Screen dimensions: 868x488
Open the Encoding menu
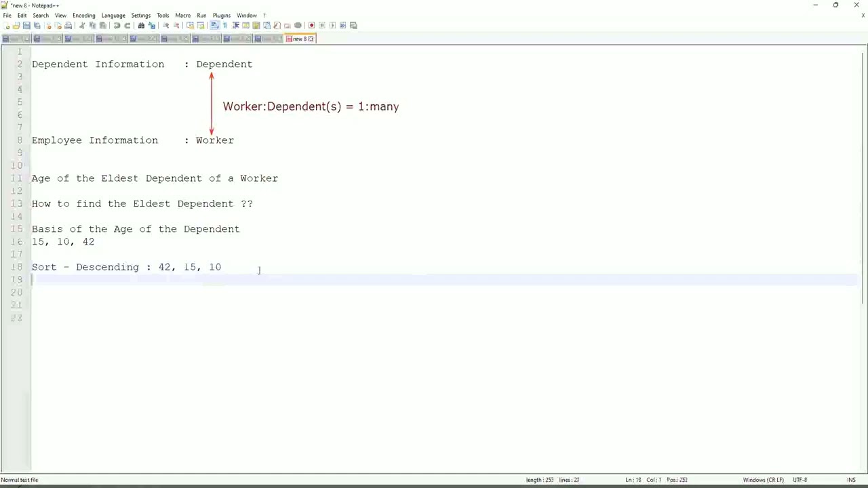coord(84,15)
